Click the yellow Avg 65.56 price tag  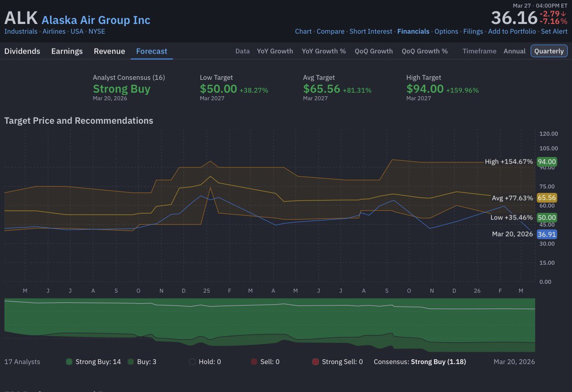(547, 198)
